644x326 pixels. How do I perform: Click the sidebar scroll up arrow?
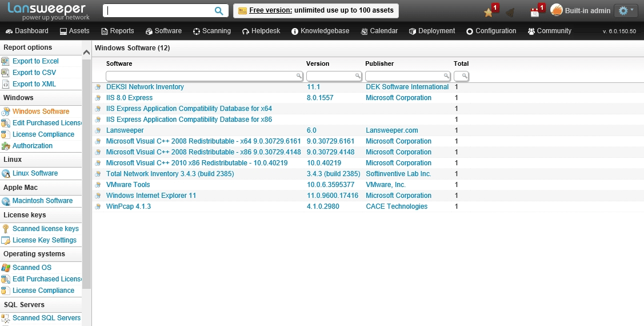(86, 52)
